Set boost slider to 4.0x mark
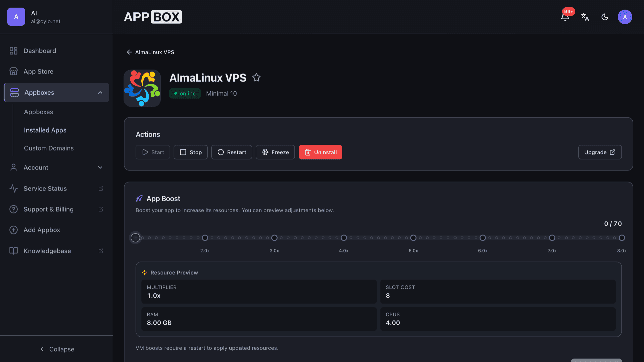 pos(344,238)
